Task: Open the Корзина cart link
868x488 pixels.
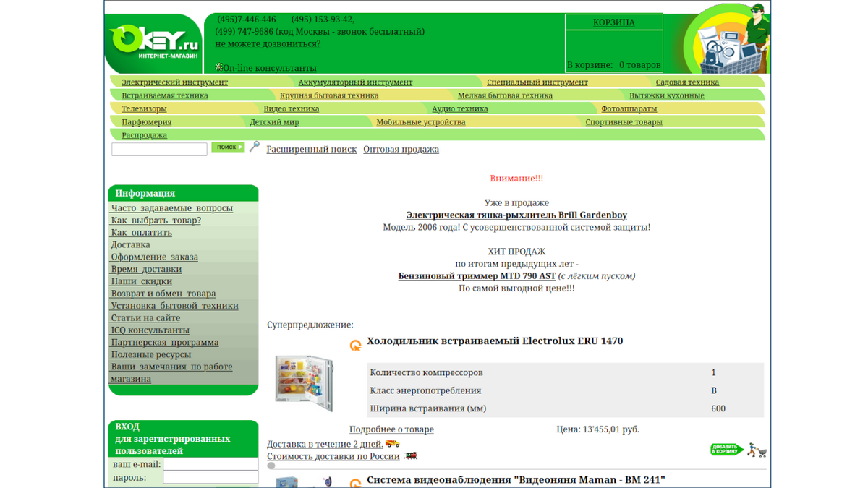Action: [614, 22]
